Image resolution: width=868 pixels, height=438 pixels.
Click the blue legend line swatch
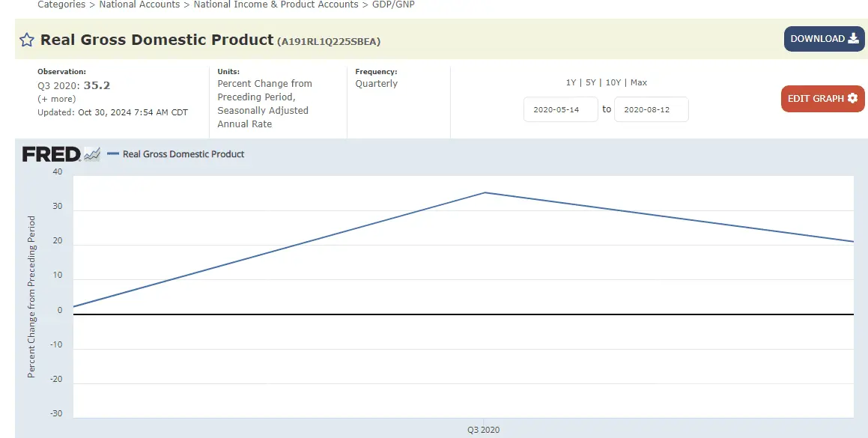[114, 154]
